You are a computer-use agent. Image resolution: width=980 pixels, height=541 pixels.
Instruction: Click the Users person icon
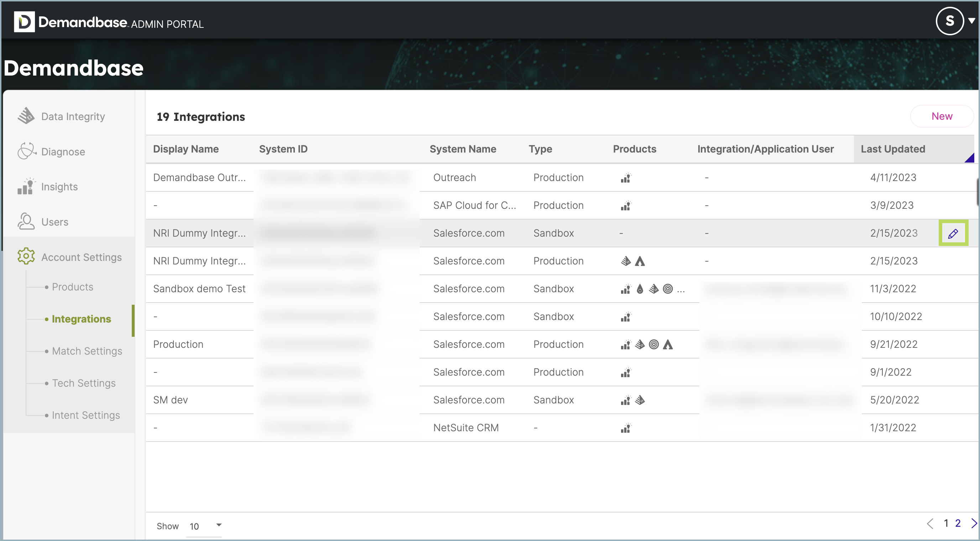point(26,221)
